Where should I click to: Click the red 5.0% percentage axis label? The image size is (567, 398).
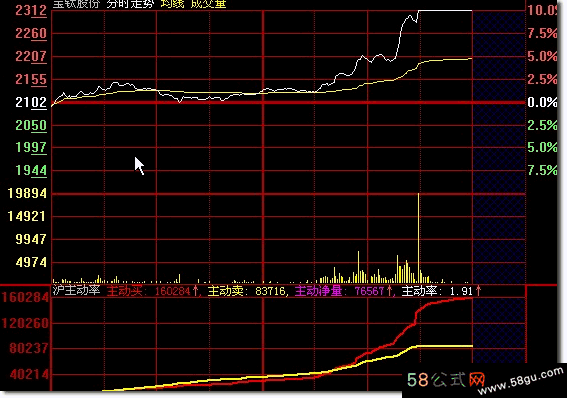(x=542, y=56)
